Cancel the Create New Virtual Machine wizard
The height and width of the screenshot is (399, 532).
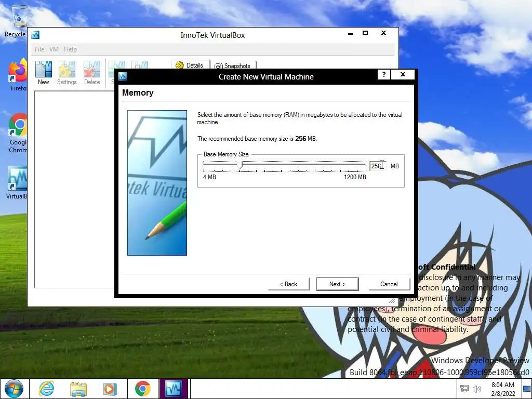(389, 284)
